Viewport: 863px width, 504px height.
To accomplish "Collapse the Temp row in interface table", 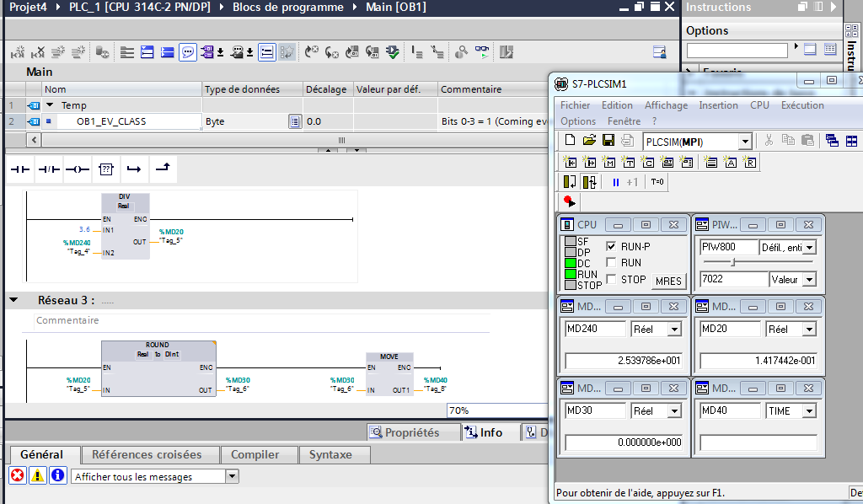I will [x=50, y=105].
